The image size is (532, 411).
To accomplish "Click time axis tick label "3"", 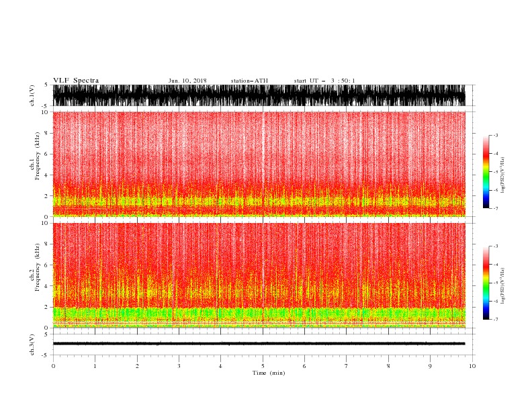I will [x=179, y=366].
